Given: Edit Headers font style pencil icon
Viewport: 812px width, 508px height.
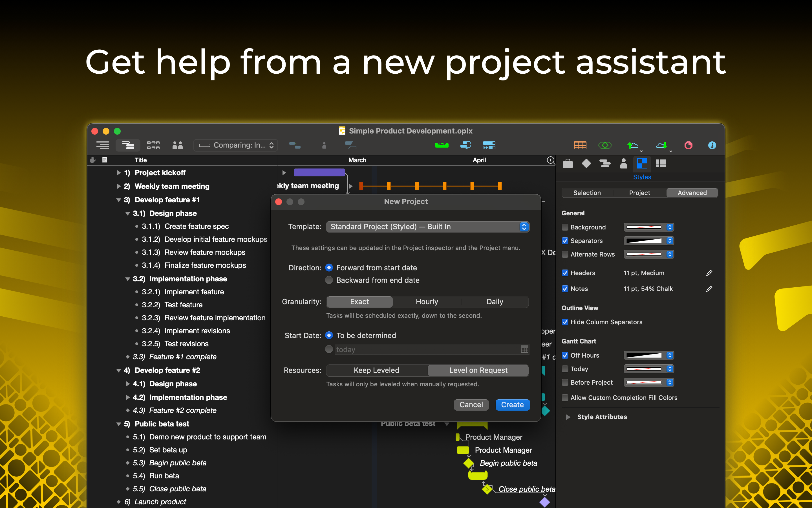Looking at the screenshot, I should [709, 273].
